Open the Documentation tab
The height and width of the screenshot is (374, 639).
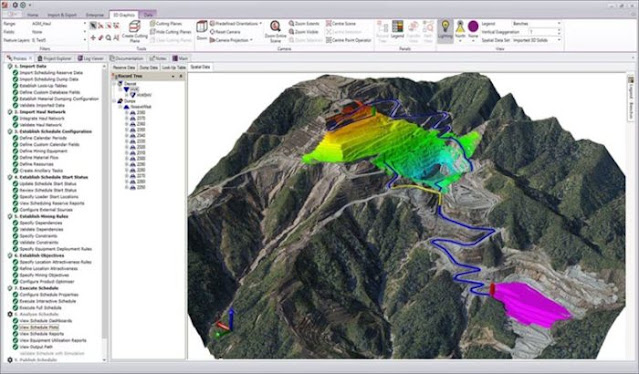coord(126,58)
